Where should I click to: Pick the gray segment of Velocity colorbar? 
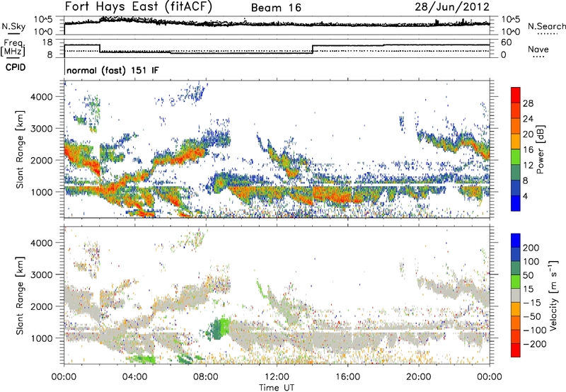[x=516, y=295]
